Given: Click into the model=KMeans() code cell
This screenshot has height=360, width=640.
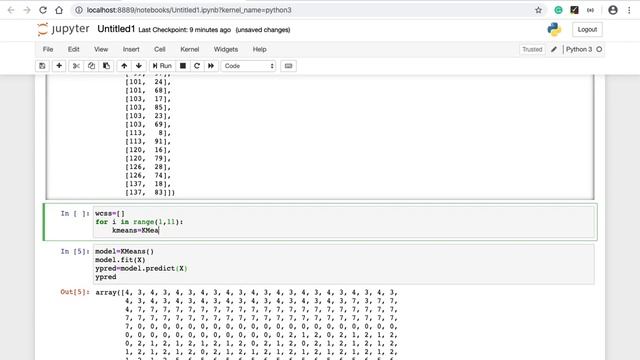Looking at the screenshot, I should click(x=344, y=264).
